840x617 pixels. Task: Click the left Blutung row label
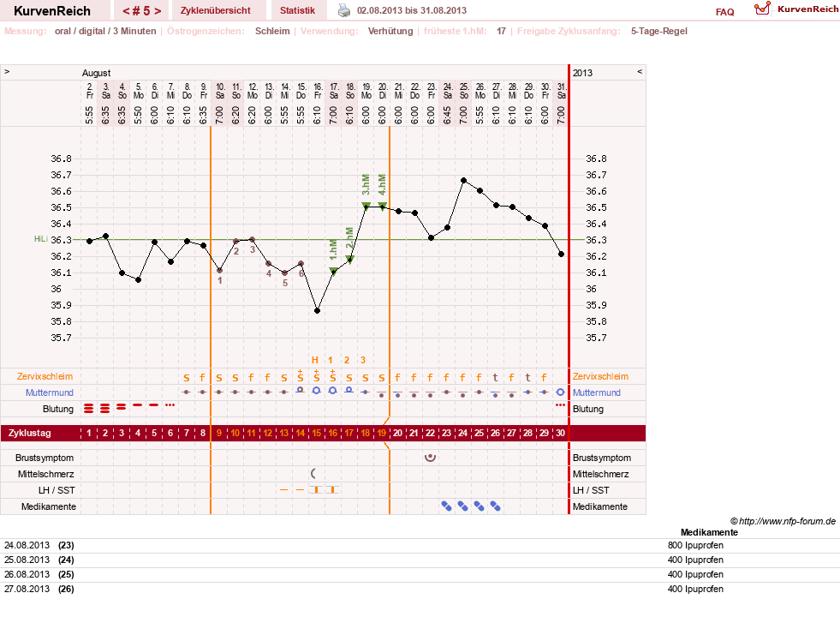58,409
